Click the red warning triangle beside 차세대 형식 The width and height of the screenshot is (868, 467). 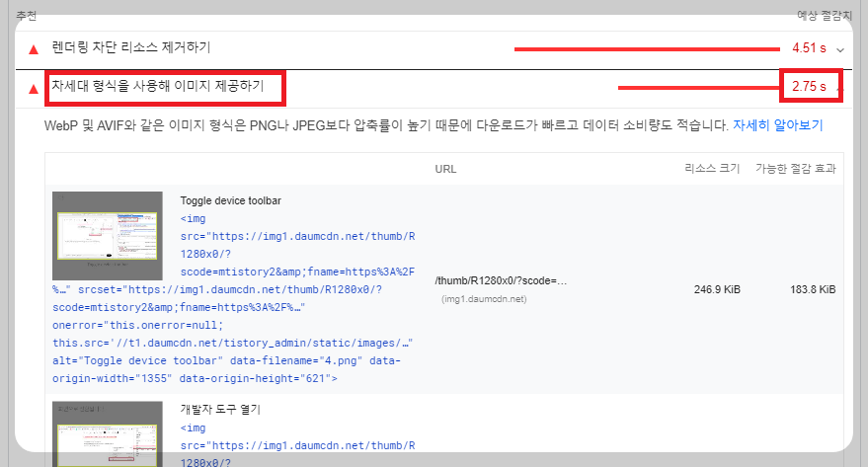pyautogui.click(x=34, y=89)
